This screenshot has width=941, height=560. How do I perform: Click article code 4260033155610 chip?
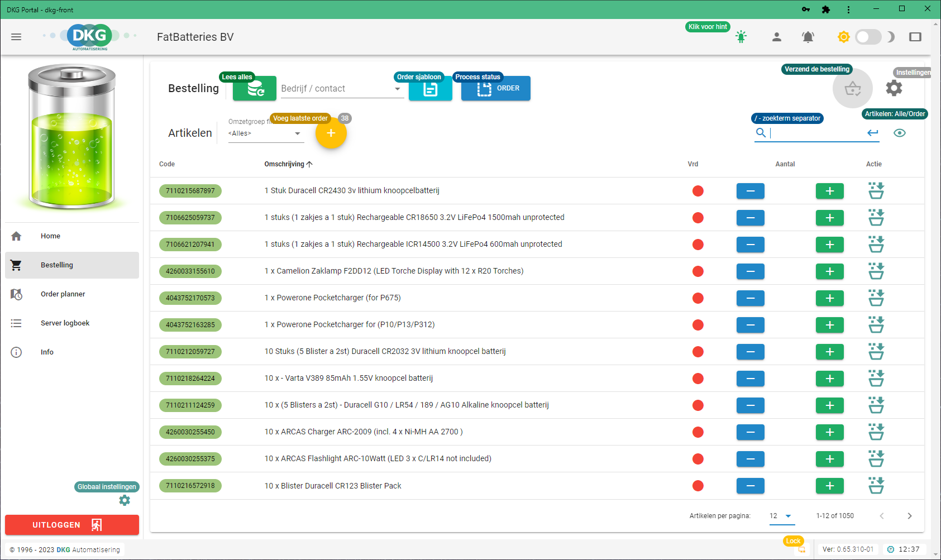coord(190,271)
